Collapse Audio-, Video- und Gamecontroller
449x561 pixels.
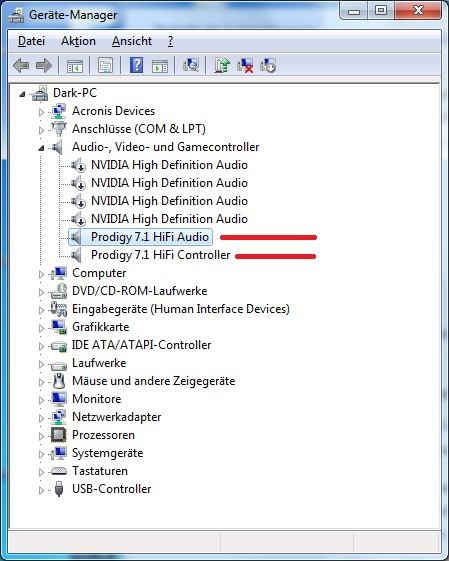[x=41, y=148]
